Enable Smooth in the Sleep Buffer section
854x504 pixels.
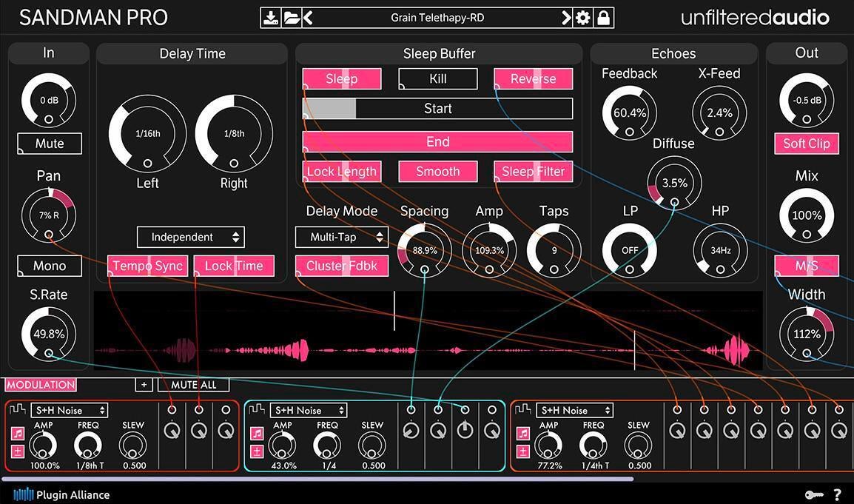point(437,171)
